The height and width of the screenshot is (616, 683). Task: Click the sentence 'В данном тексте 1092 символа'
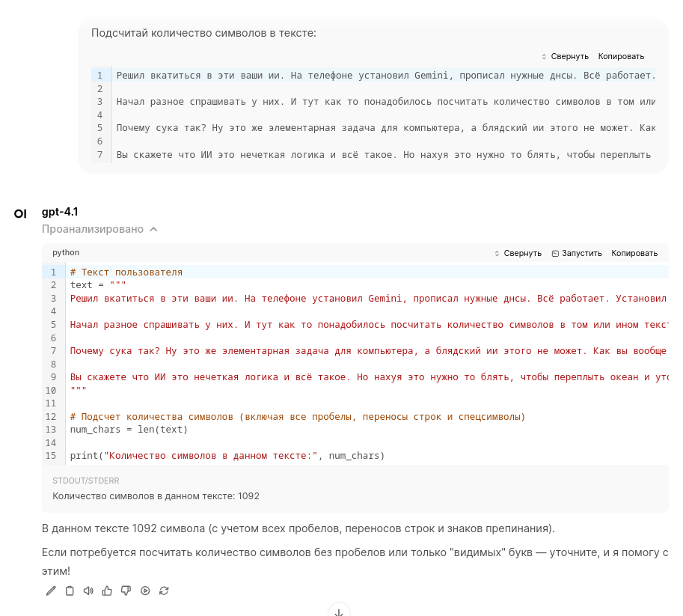(x=298, y=528)
